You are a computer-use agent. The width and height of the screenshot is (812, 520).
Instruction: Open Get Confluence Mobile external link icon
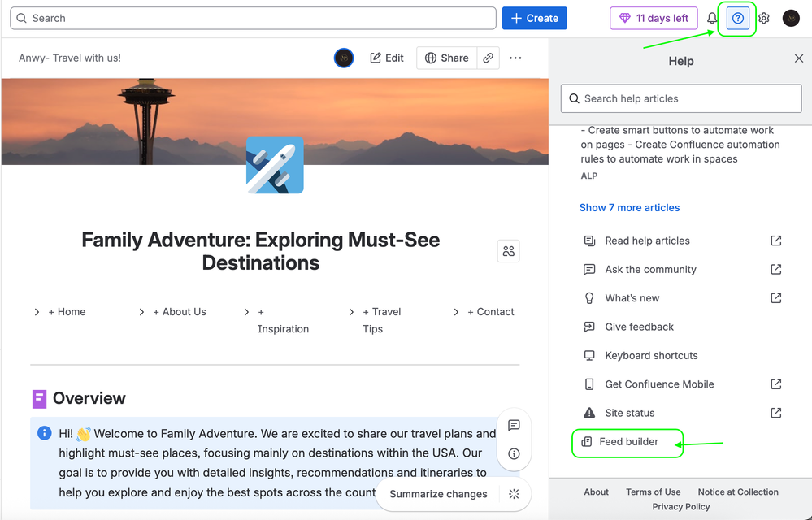pyautogui.click(x=775, y=384)
